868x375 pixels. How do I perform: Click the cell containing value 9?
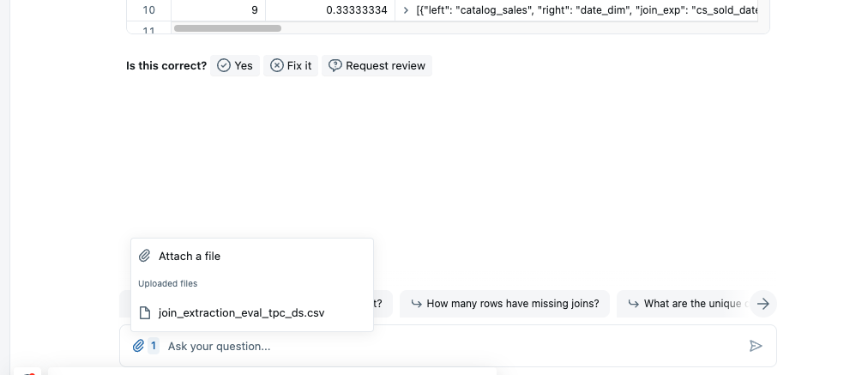[x=218, y=9]
